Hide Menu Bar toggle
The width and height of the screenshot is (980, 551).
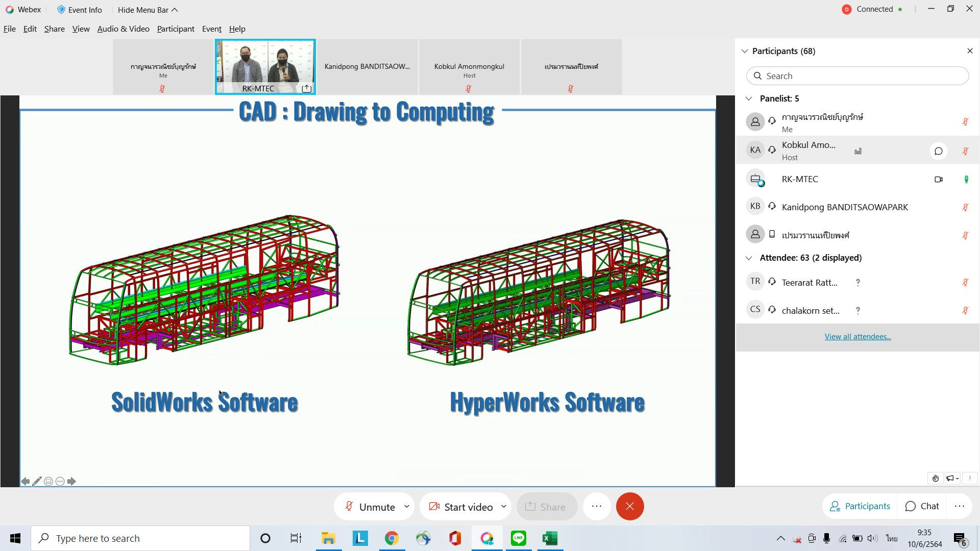tap(148, 10)
